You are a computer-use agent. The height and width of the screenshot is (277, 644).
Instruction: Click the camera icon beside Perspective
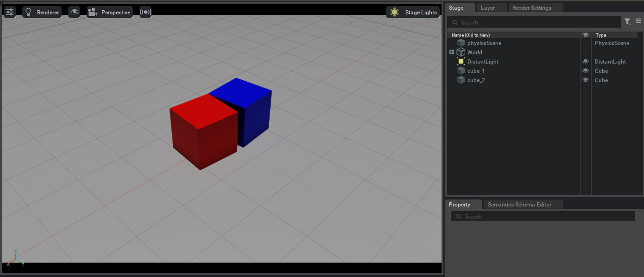[93, 12]
